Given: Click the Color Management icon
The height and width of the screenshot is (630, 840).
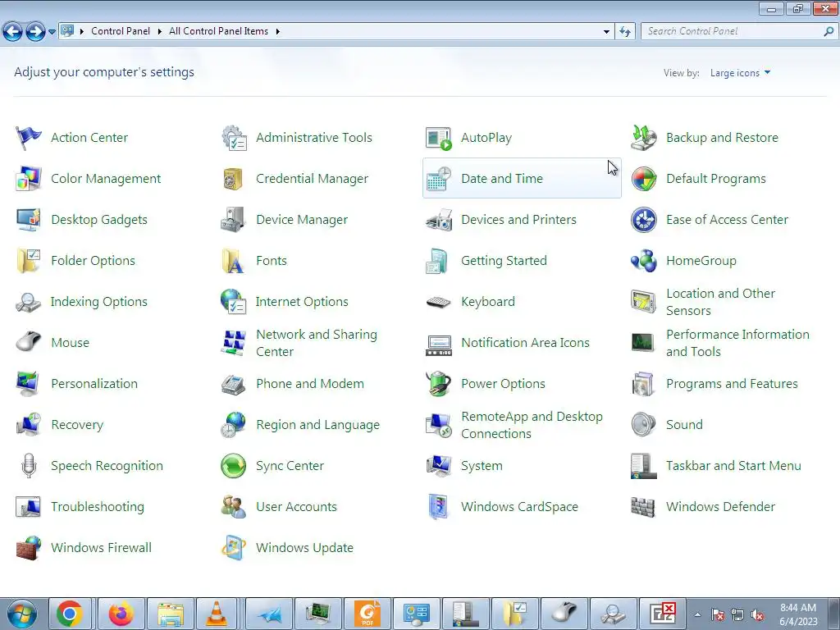Looking at the screenshot, I should pos(29,179).
